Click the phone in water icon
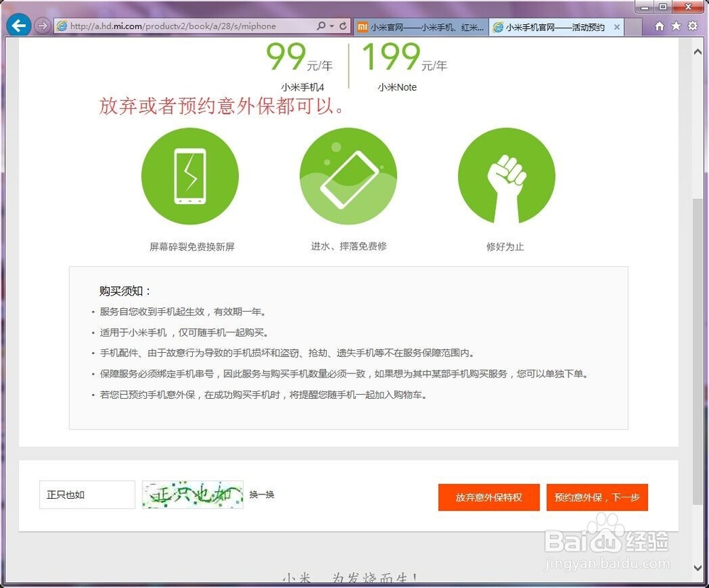This screenshot has width=709, height=588. [348, 176]
